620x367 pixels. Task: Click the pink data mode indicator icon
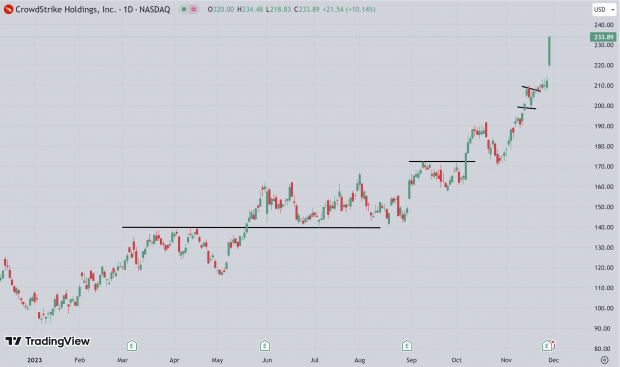pyautogui.click(x=193, y=9)
